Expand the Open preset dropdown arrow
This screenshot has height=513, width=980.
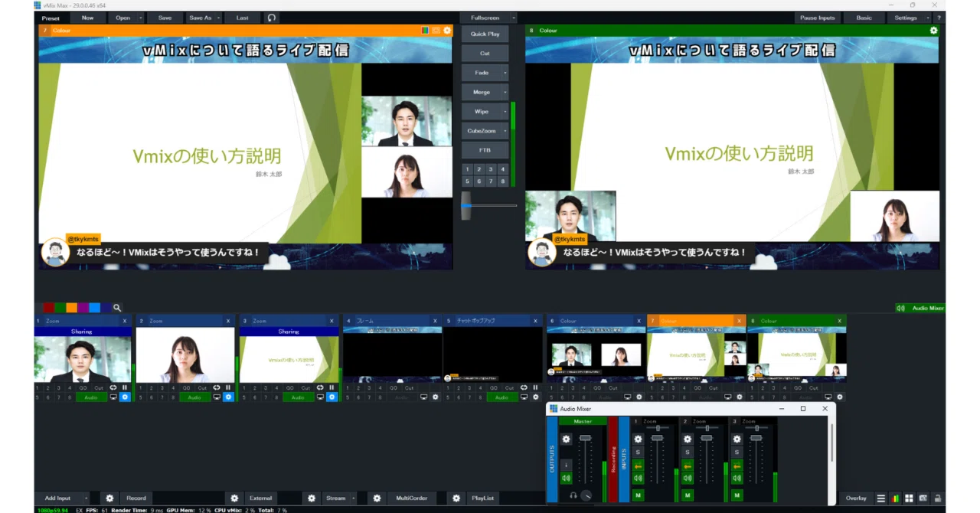pos(139,18)
